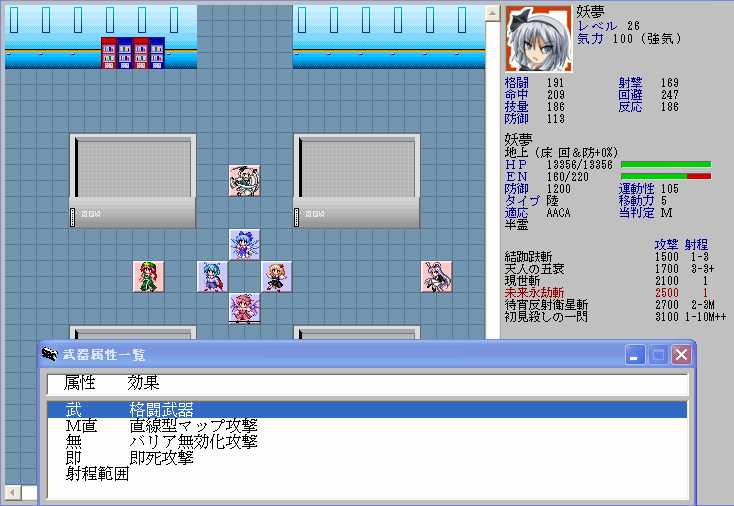734x506 pixels.
Task: Select the red-haired green-dress unit
Action: pyautogui.click(x=148, y=277)
